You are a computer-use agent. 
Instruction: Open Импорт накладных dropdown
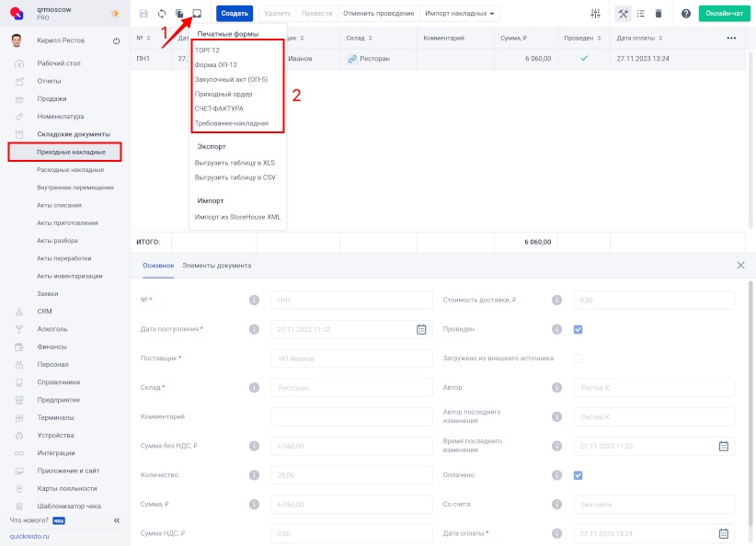click(460, 14)
